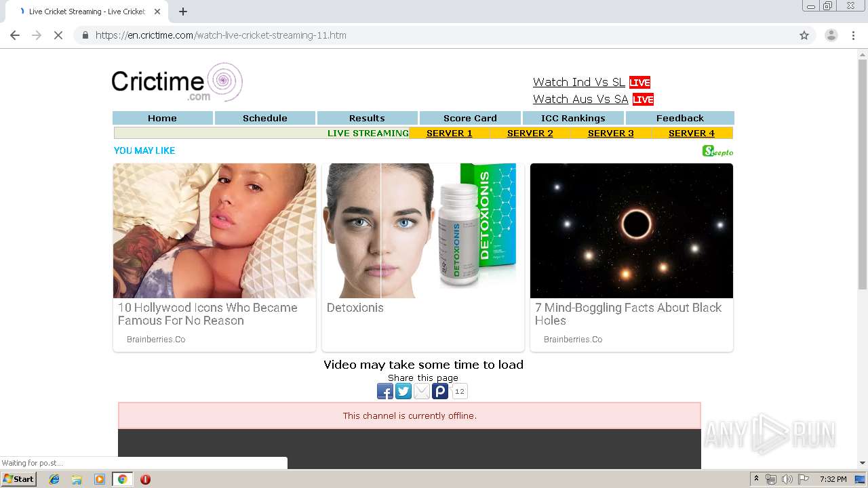Screen dimensions: 868x488
Task: Stop loading the page
Action: click(x=58, y=35)
